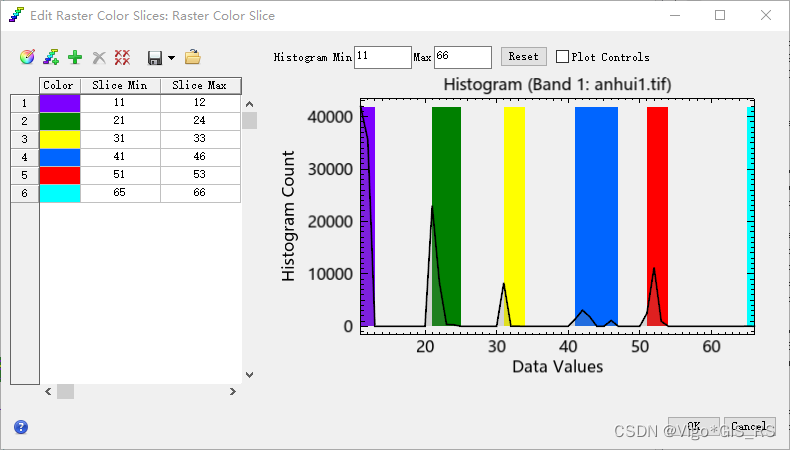This screenshot has height=450, width=790.
Task: Click the new default color slices icon
Action: pos(51,57)
